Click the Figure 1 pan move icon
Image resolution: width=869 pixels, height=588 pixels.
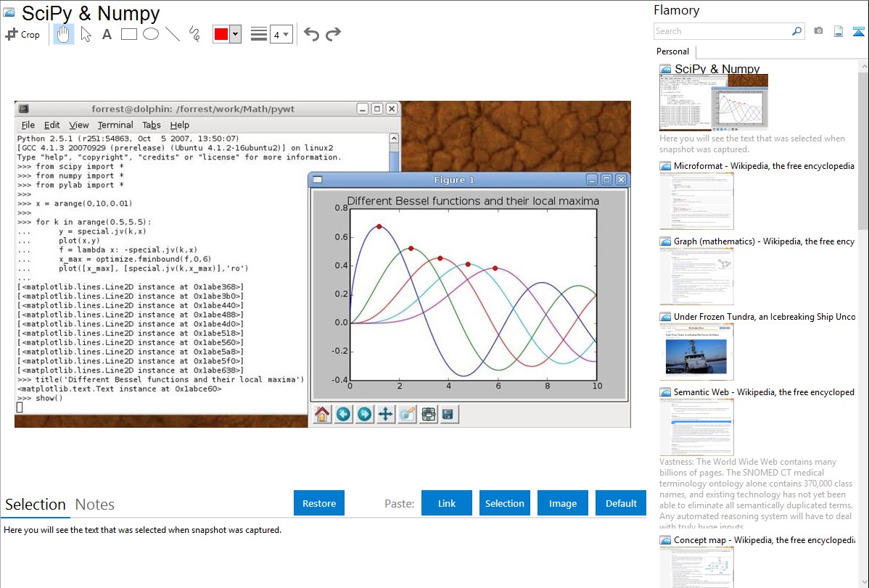point(385,414)
